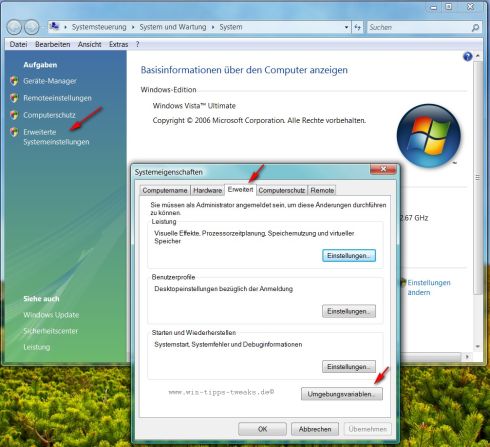Open the Leistung link under Siehe auch
The width and height of the screenshot is (490, 447).
(x=37, y=347)
